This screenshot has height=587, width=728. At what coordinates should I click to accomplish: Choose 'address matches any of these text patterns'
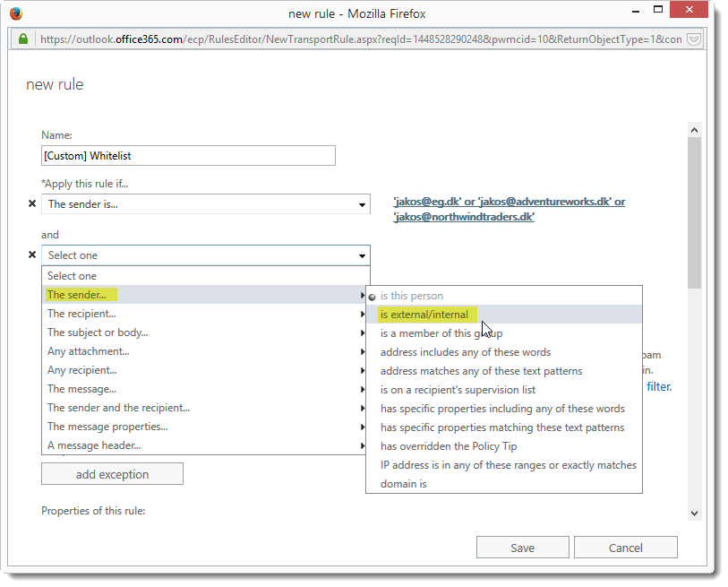click(x=504, y=371)
